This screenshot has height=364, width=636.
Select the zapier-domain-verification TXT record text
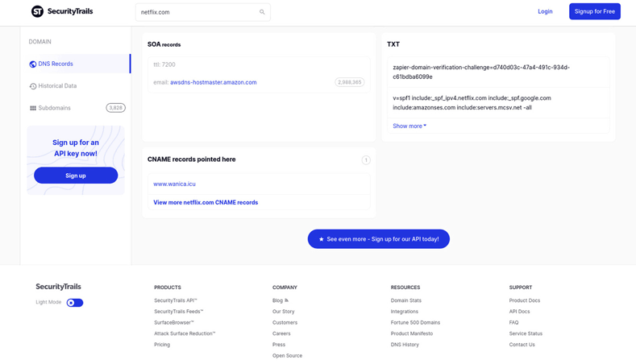(x=481, y=72)
